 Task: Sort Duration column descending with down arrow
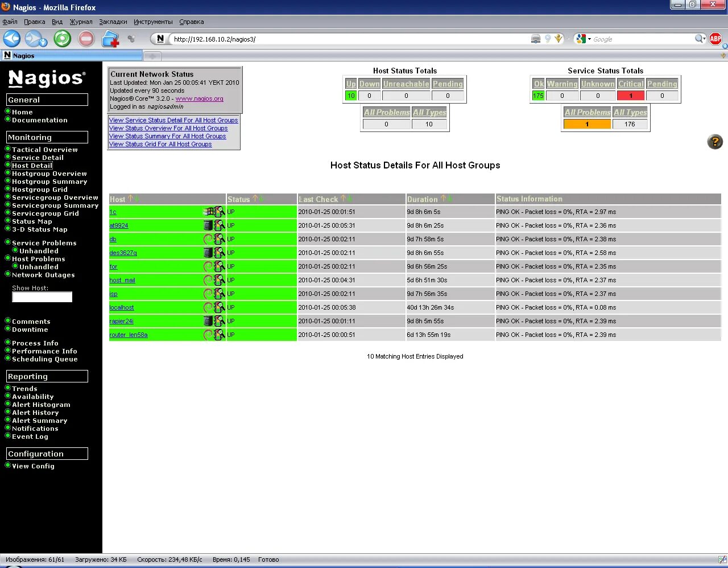tap(450, 199)
